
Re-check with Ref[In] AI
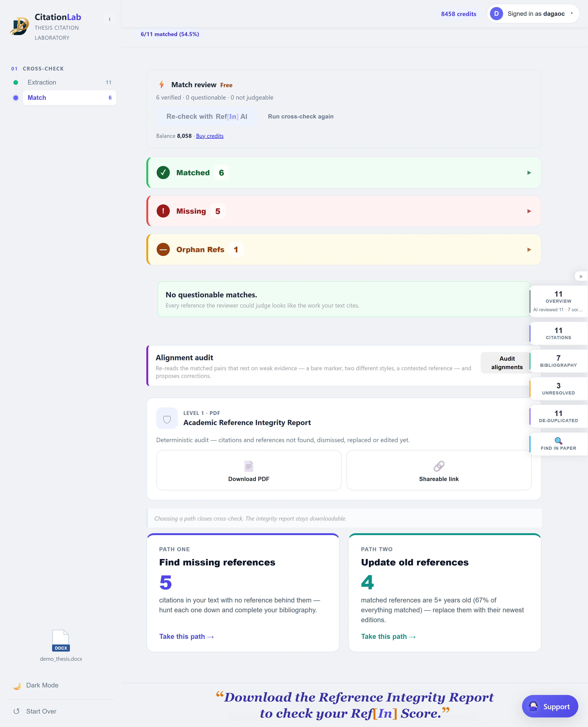pos(207,116)
